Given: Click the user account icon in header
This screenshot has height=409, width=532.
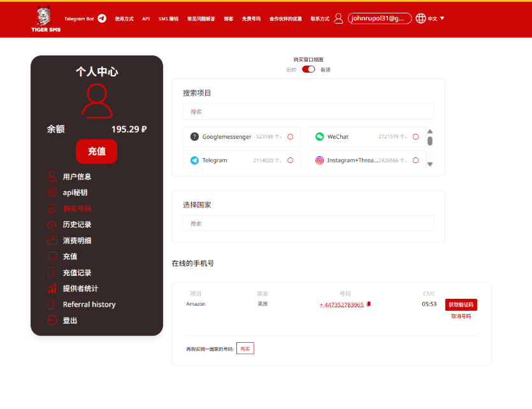Looking at the screenshot, I should tap(338, 18).
